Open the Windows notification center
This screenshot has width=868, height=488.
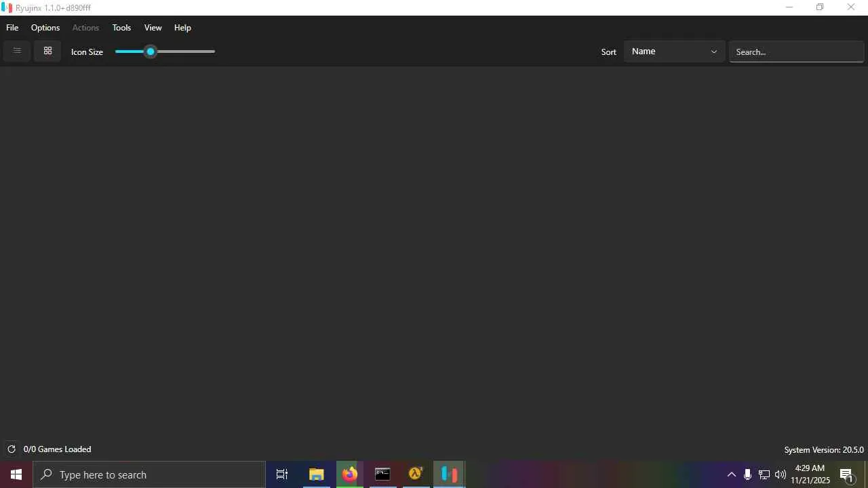(x=846, y=474)
